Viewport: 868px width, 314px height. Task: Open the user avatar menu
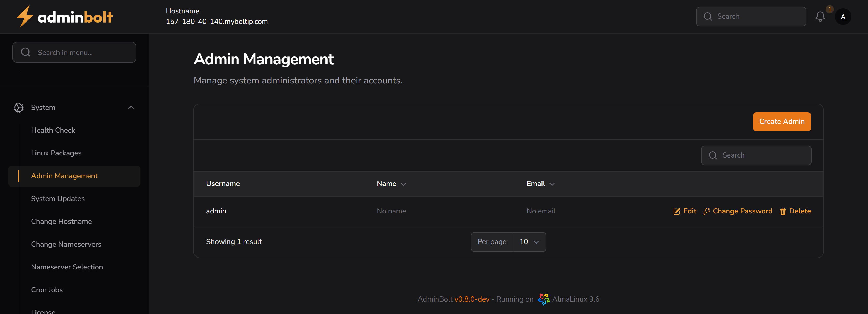843,17
